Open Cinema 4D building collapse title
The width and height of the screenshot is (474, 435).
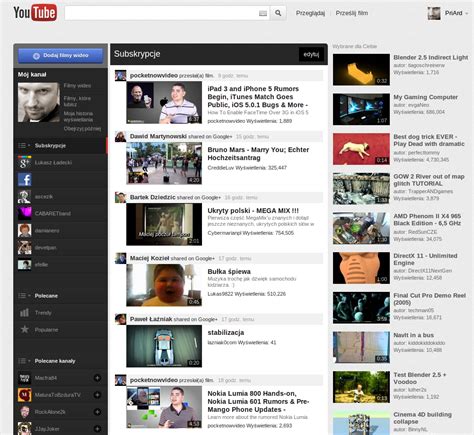coord(422,418)
